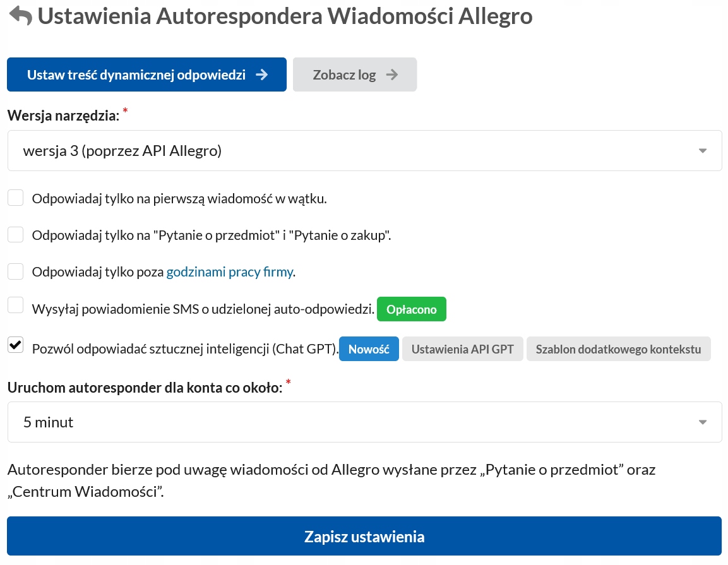This screenshot has width=728, height=565.
Task: Click the 'Uruchom autoresponder dla konta co około:' label
Action: (x=145, y=388)
